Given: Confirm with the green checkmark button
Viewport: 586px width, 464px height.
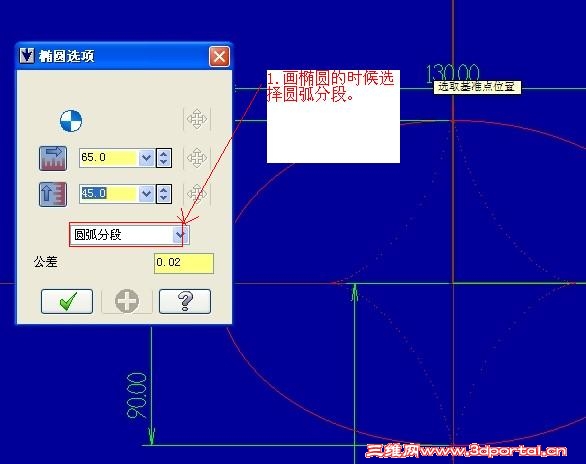Looking at the screenshot, I should point(67,301).
